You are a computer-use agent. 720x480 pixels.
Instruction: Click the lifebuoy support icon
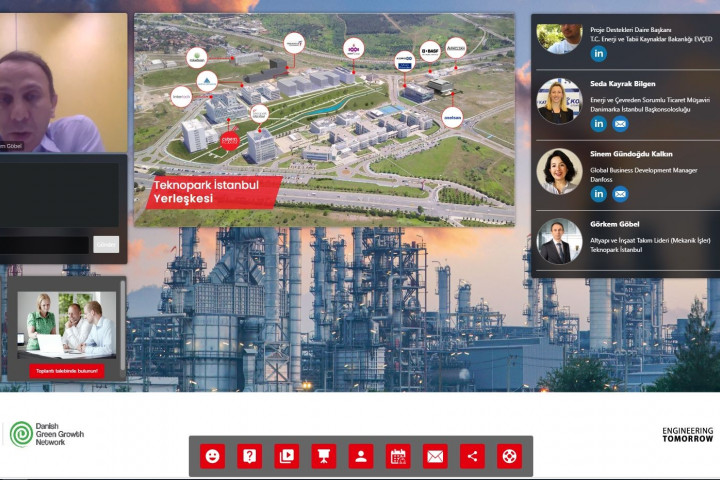[509, 456]
